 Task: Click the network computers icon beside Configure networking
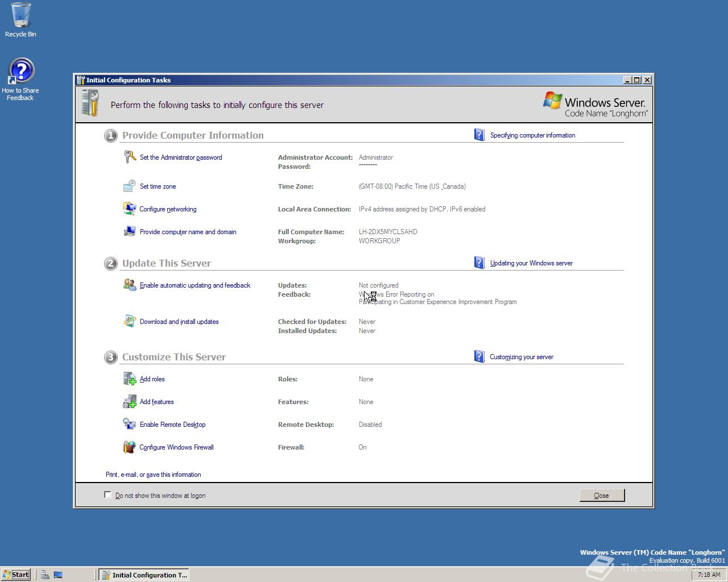pyautogui.click(x=130, y=209)
